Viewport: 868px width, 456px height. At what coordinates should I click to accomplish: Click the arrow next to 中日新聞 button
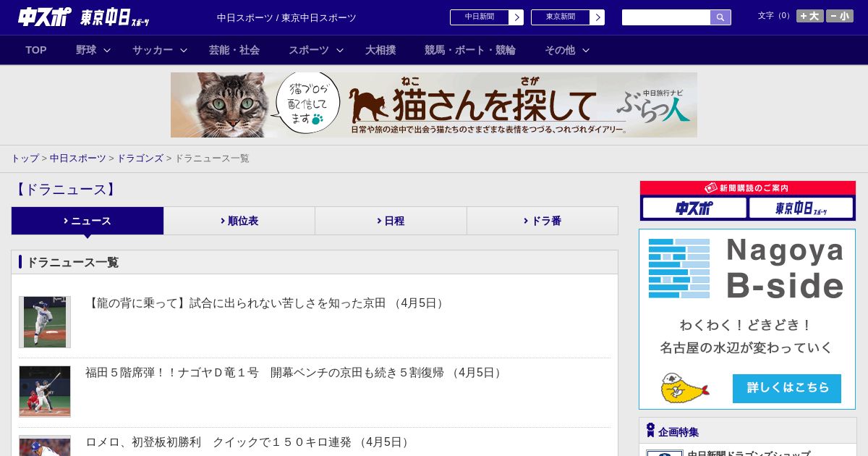pos(516,17)
